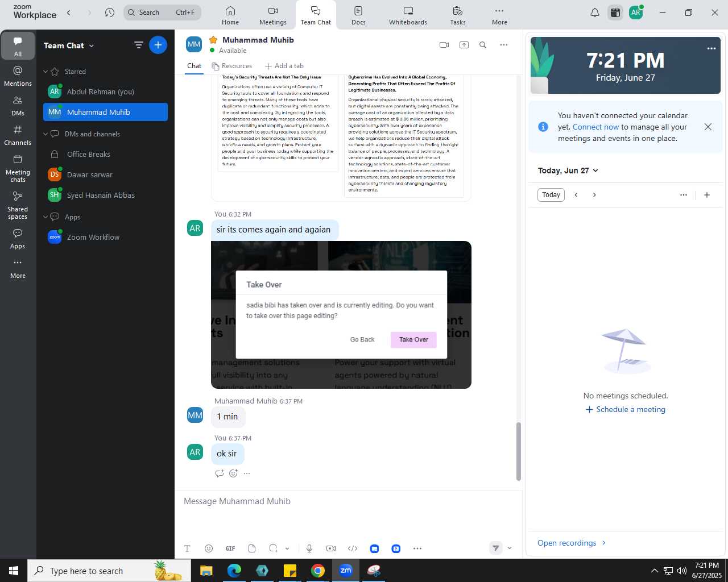Click the screenshot capture icon
Screen dimensions: 728x582
pyautogui.click(x=274, y=548)
